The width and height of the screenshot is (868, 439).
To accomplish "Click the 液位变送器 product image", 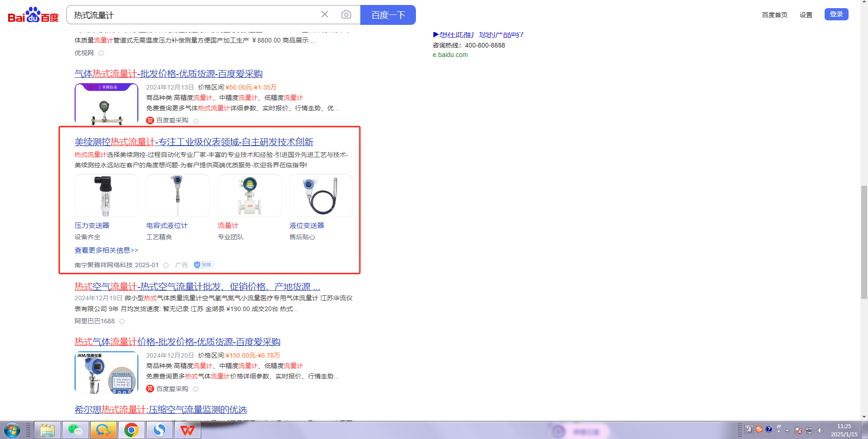I will (x=321, y=195).
